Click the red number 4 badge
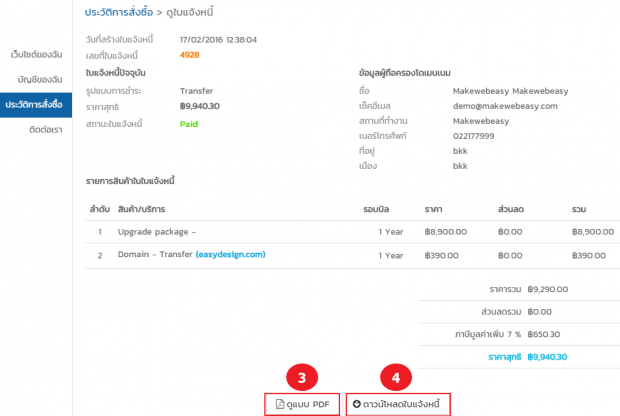620x416 pixels. pos(396,378)
